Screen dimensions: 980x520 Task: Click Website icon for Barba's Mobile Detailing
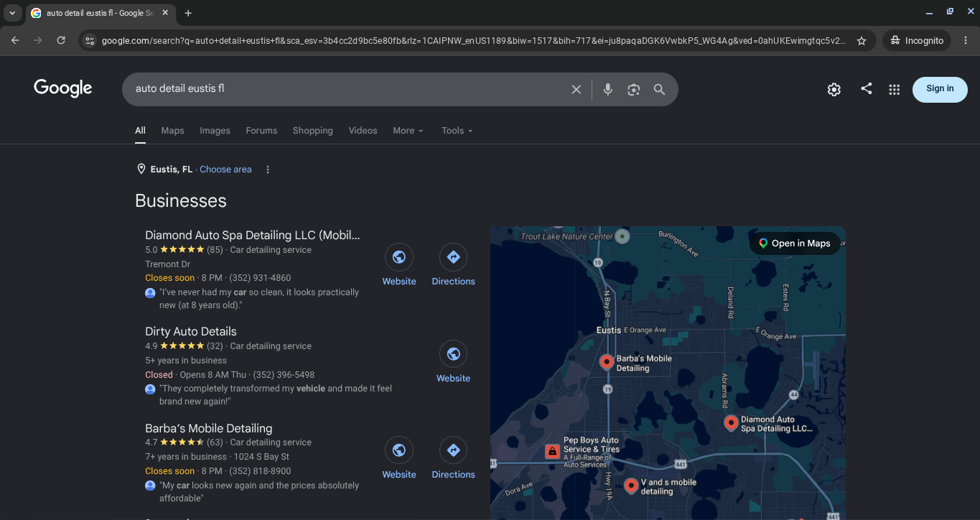[399, 450]
